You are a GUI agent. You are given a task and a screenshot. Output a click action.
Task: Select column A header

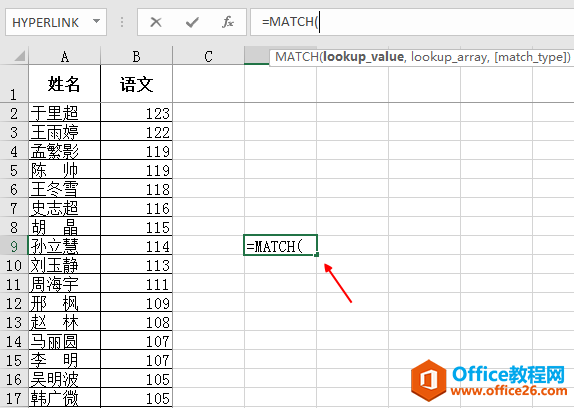(x=64, y=56)
